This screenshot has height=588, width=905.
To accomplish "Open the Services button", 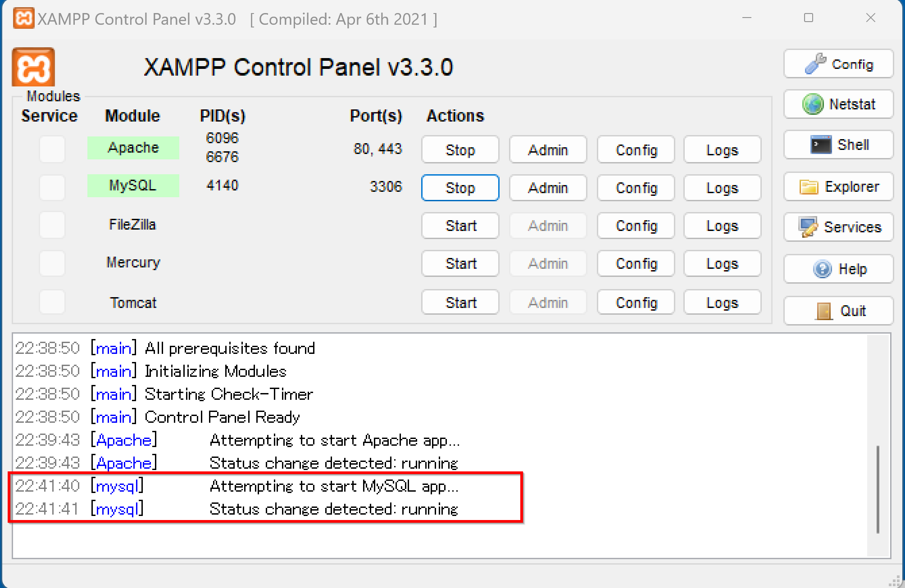I will click(838, 227).
